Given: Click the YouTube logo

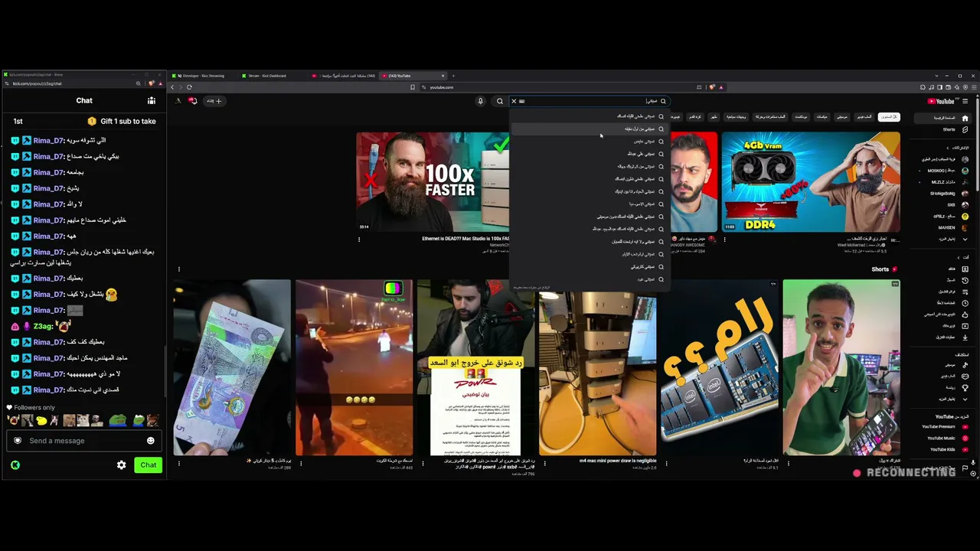Looking at the screenshot, I should tap(941, 101).
